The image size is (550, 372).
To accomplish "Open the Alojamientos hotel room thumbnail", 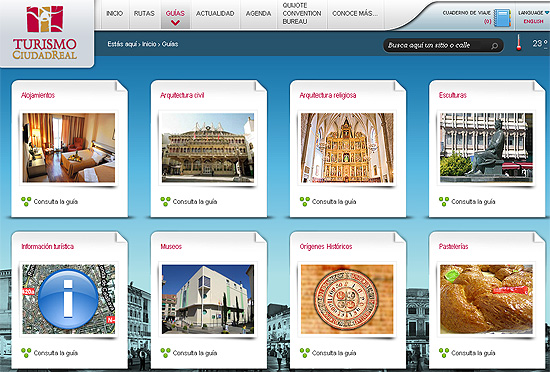I will [x=69, y=148].
